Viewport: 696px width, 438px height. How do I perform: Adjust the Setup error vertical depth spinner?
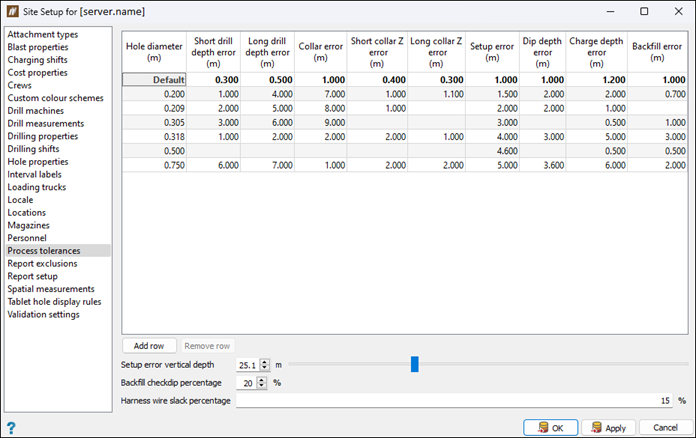coord(266,365)
